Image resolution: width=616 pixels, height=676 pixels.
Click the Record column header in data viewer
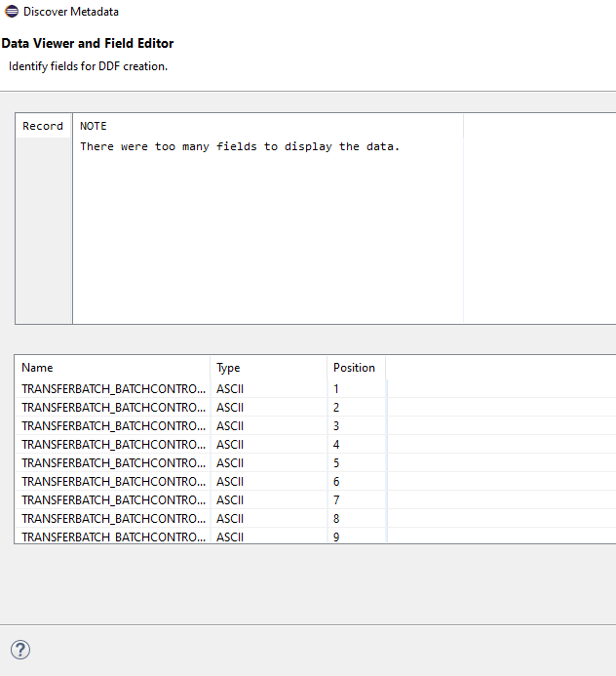click(43, 126)
